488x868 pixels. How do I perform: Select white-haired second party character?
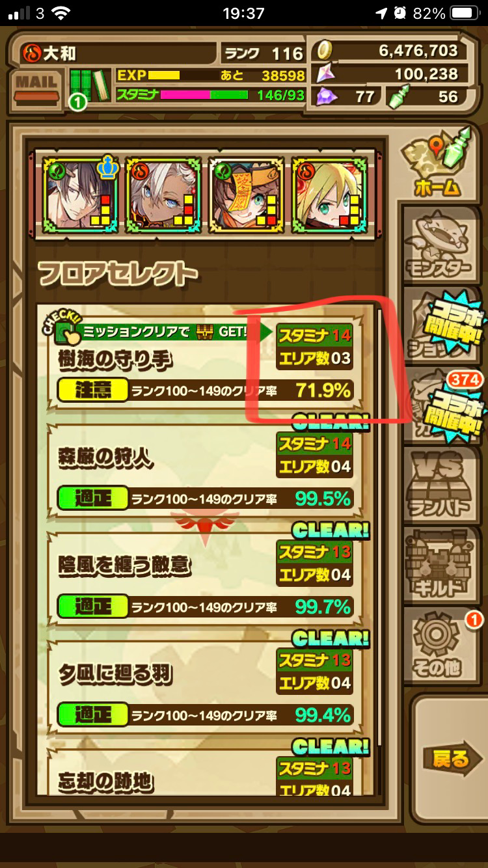165,194
